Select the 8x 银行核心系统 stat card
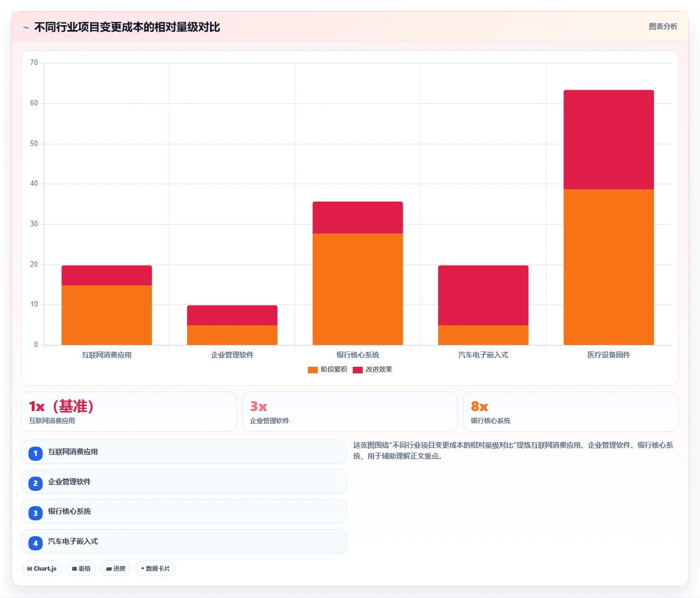 (x=571, y=412)
